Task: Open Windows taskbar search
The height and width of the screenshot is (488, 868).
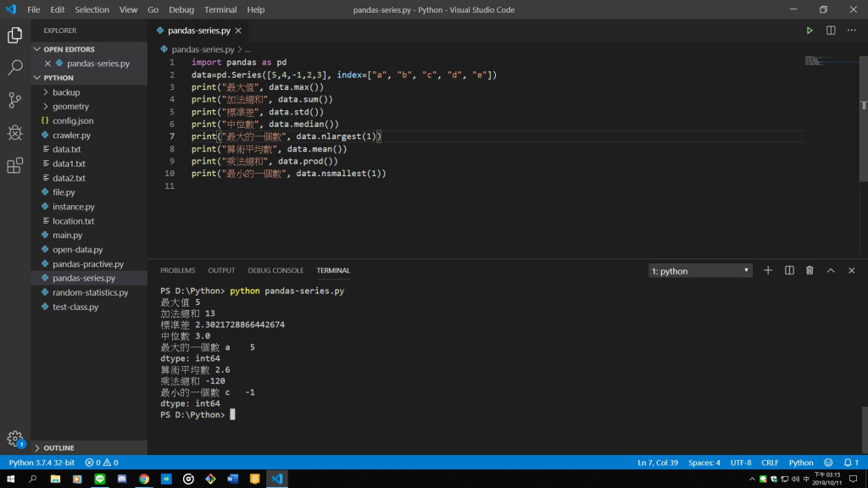Action: pos(33,479)
